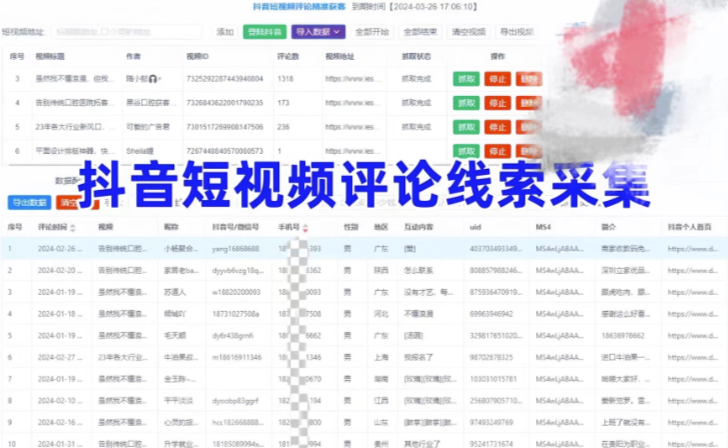Click the 视频ID column header
This screenshot has width=728, height=448.
click(197, 57)
